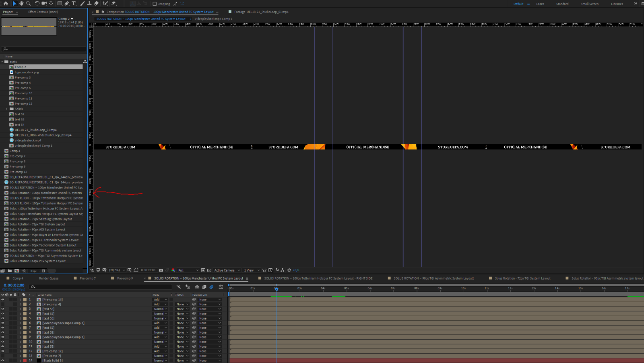Open the Composition Mini-Flowchart in timeline
The height and width of the screenshot is (363, 644).
(178, 287)
